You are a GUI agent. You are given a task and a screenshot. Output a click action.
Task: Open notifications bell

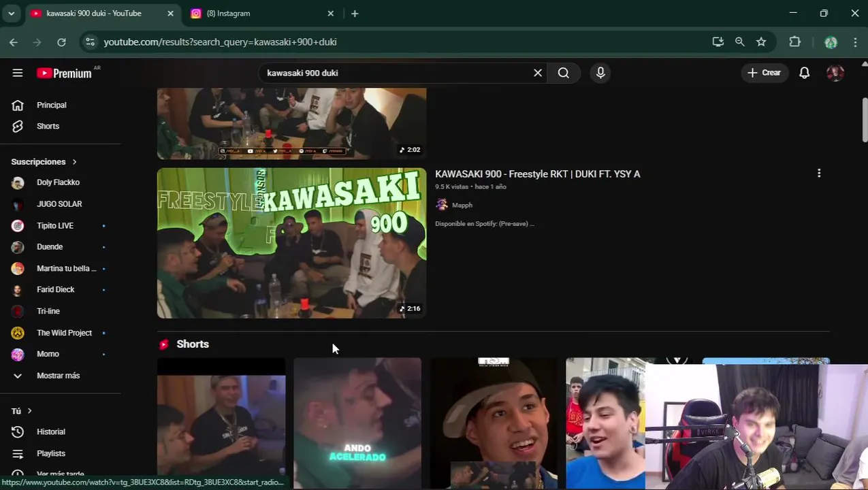click(805, 73)
